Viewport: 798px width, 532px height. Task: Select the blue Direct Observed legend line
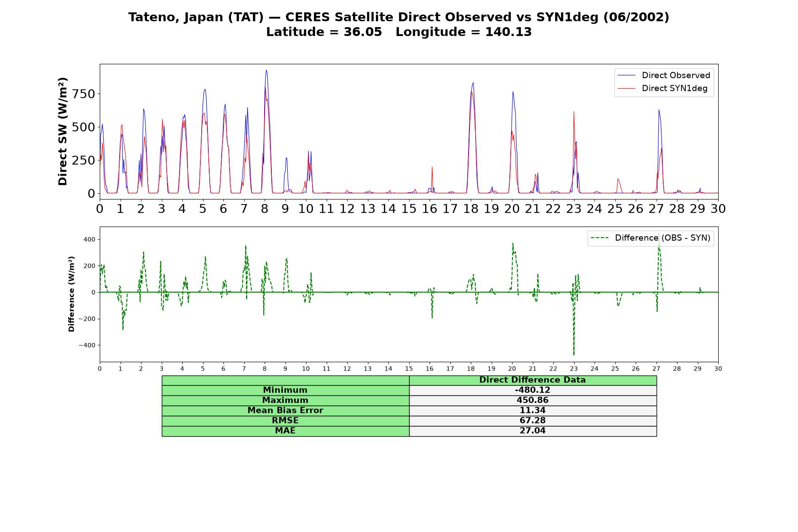point(626,75)
